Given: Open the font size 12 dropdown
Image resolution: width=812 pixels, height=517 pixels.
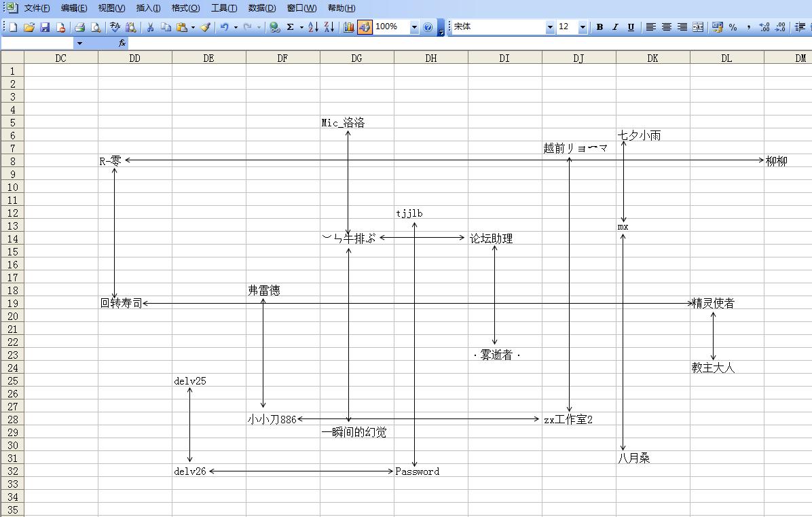Looking at the screenshot, I should [x=583, y=27].
